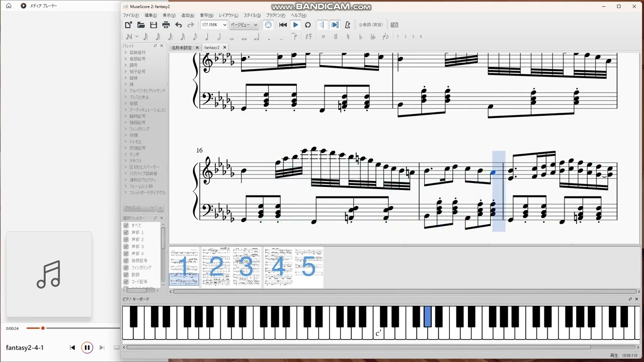The height and width of the screenshot is (362, 644).
Task: Toggle concert pitch 合奏調 (実音) button
Action: [x=371, y=25]
